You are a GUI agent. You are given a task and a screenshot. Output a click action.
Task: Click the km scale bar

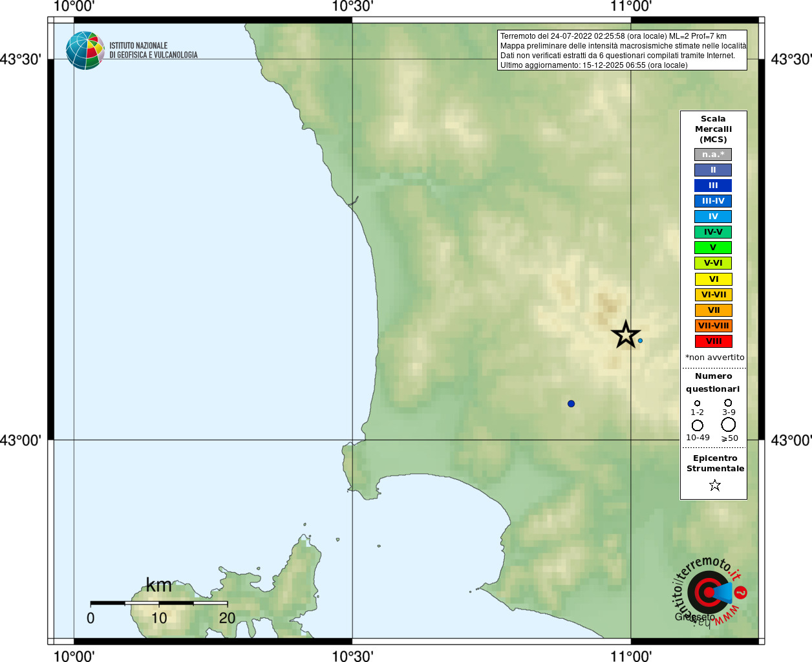click(158, 603)
